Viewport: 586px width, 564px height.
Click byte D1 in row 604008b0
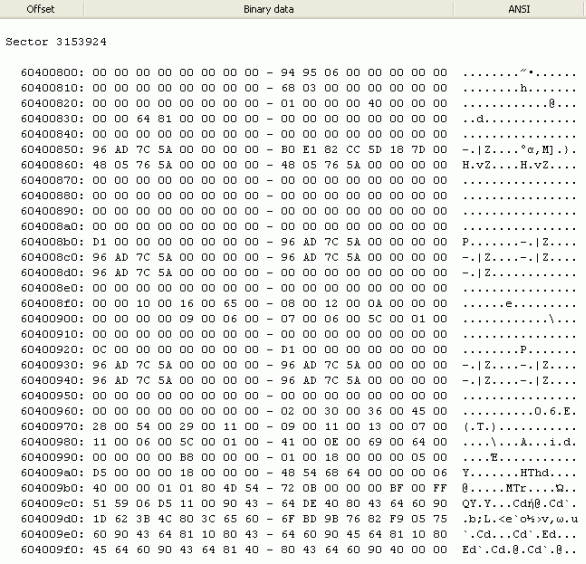pyautogui.click(x=99, y=242)
